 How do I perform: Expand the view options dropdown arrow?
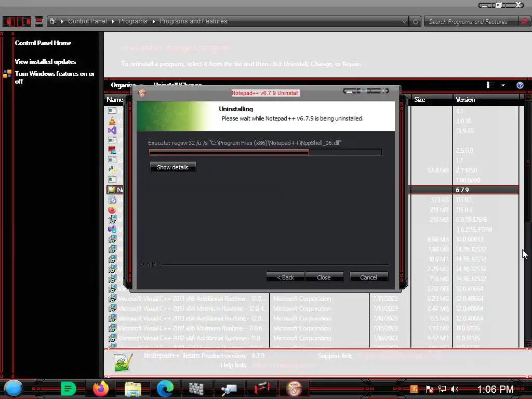click(503, 85)
